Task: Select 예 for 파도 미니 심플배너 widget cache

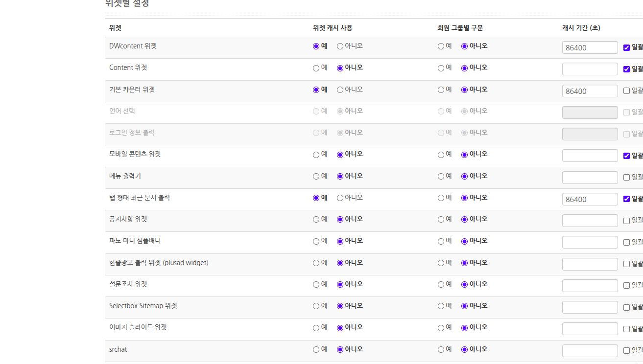Action: tap(316, 241)
